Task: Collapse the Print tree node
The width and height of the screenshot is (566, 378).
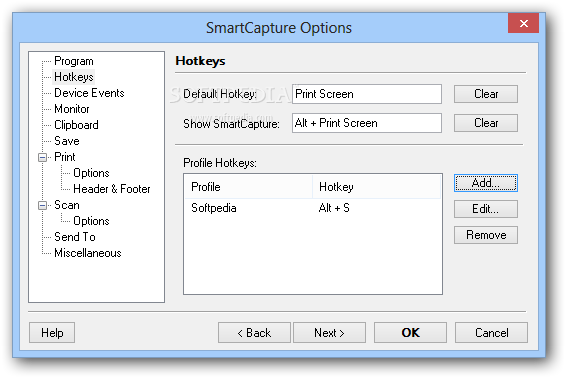Action: coord(42,157)
